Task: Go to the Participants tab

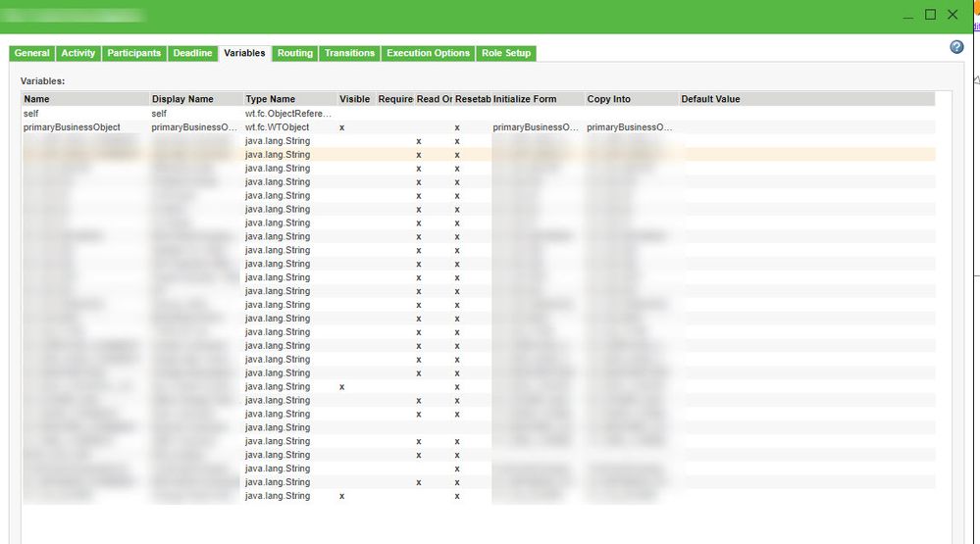Action: click(x=133, y=53)
